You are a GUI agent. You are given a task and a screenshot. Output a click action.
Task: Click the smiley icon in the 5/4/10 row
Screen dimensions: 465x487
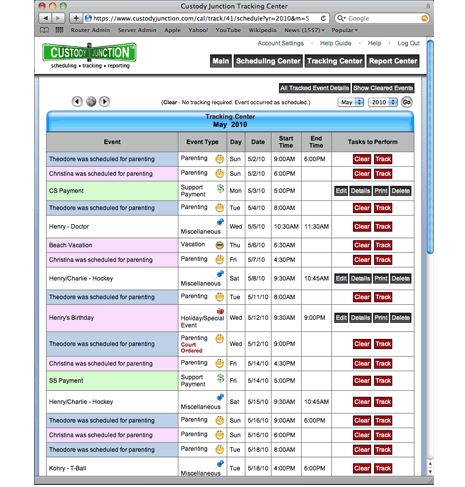pyautogui.click(x=219, y=208)
